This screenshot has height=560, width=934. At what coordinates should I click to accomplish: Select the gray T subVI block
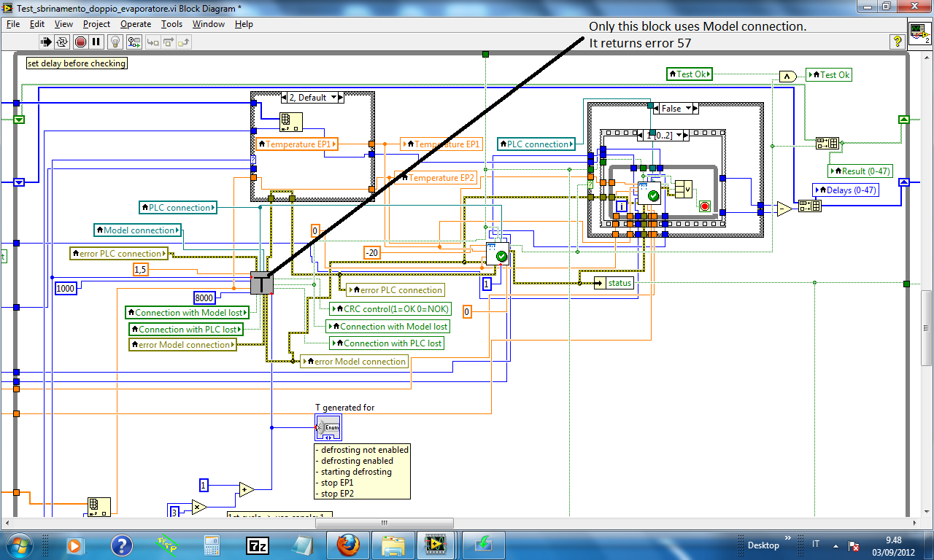pos(261,282)
